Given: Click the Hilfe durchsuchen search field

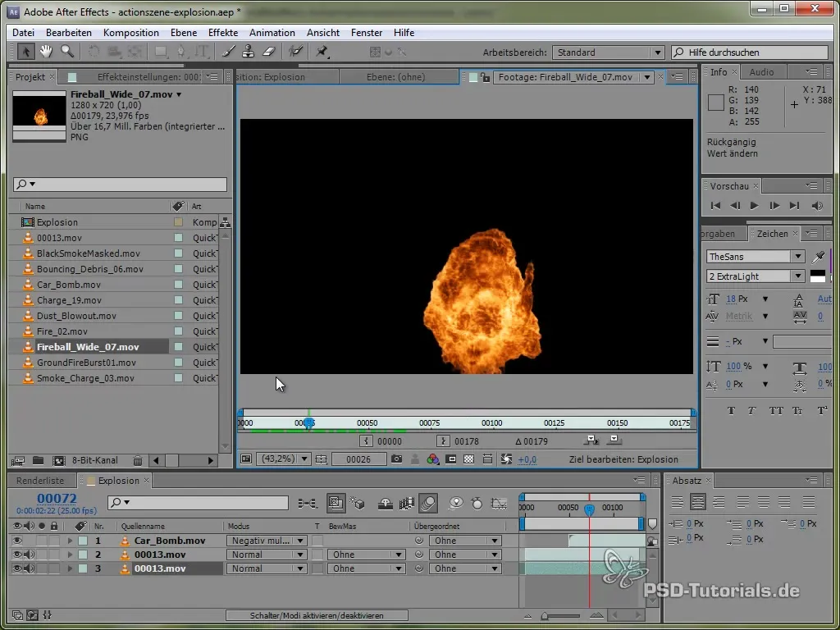Looking at the screenshot, I should tap(750, 52).
